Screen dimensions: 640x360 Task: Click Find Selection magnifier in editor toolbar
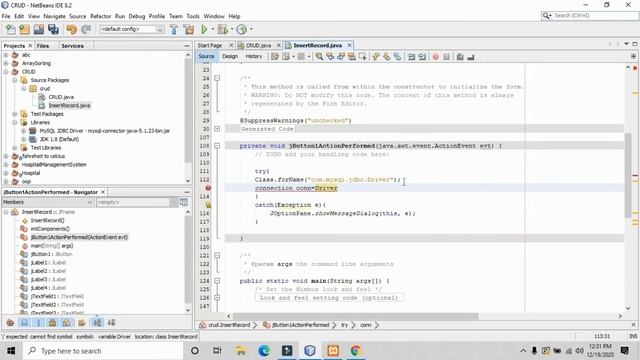319,57
